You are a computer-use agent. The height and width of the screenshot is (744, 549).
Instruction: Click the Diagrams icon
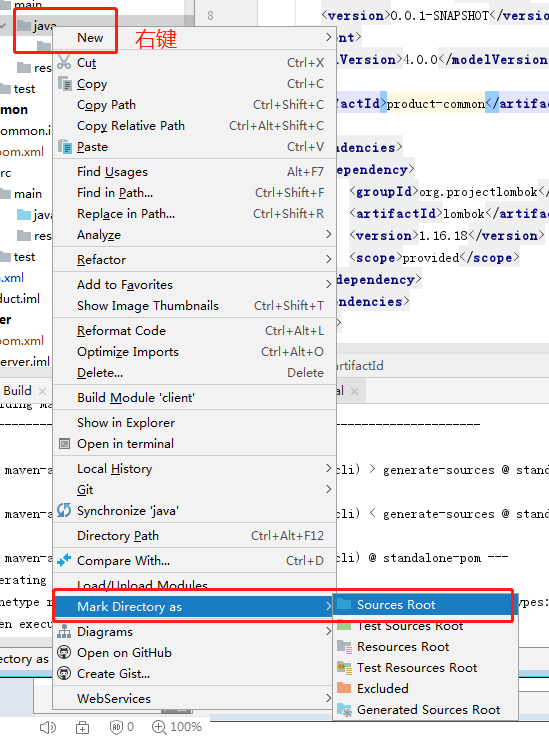click(x=64, y=632)
